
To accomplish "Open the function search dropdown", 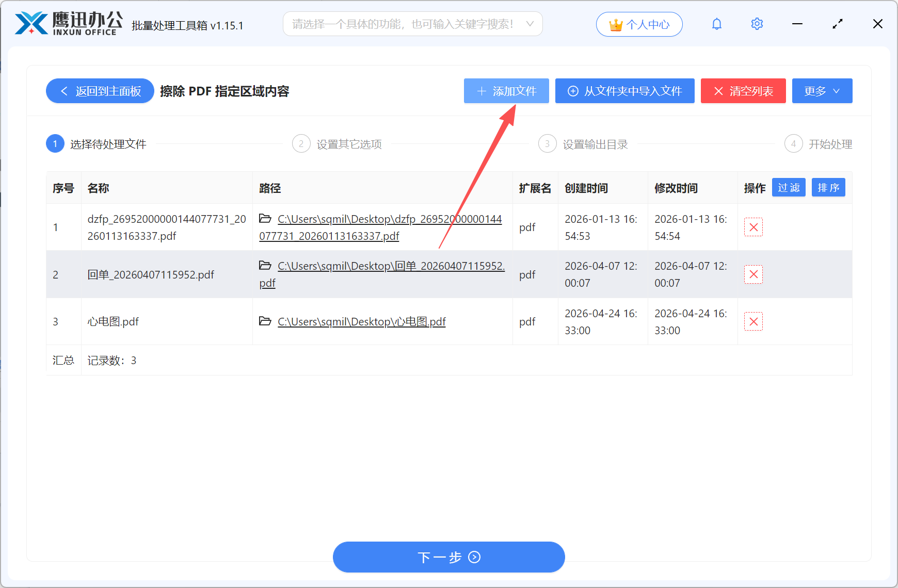I will (412, 24).
